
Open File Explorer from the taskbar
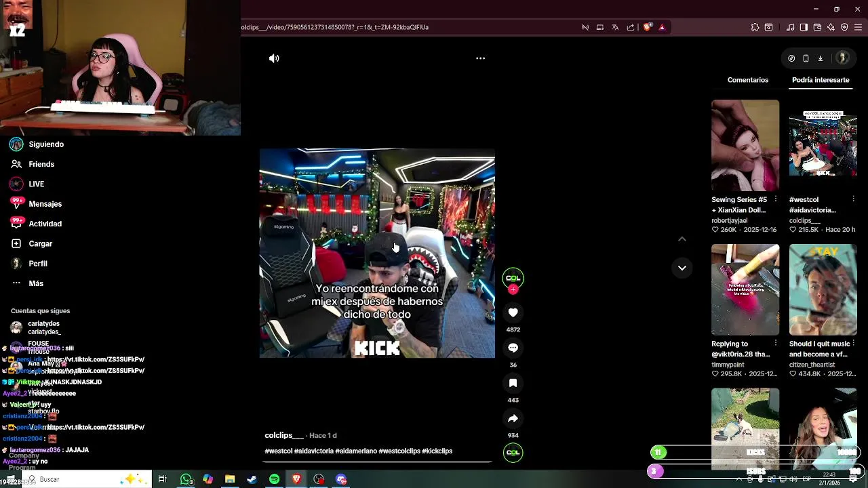click(230, 479)
